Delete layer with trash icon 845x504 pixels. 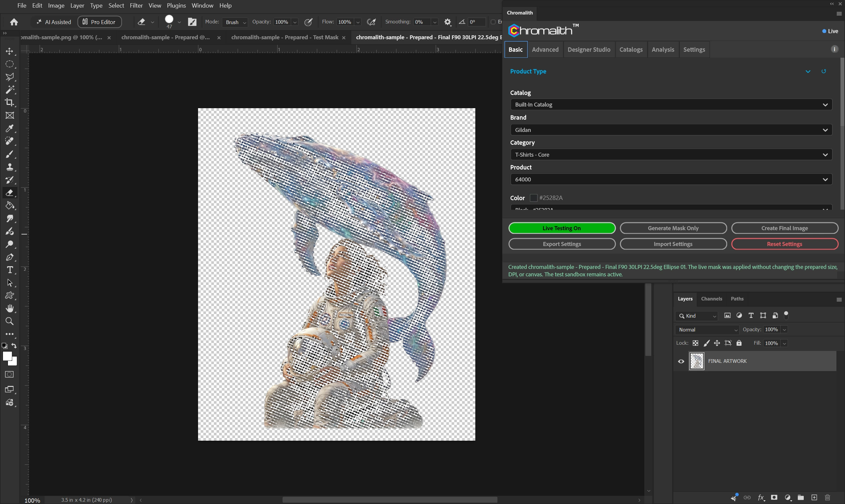(828, 497)
